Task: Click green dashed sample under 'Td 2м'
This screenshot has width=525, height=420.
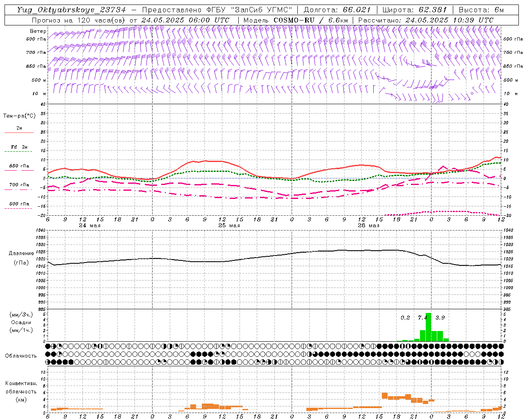Action: pos(18,152)
